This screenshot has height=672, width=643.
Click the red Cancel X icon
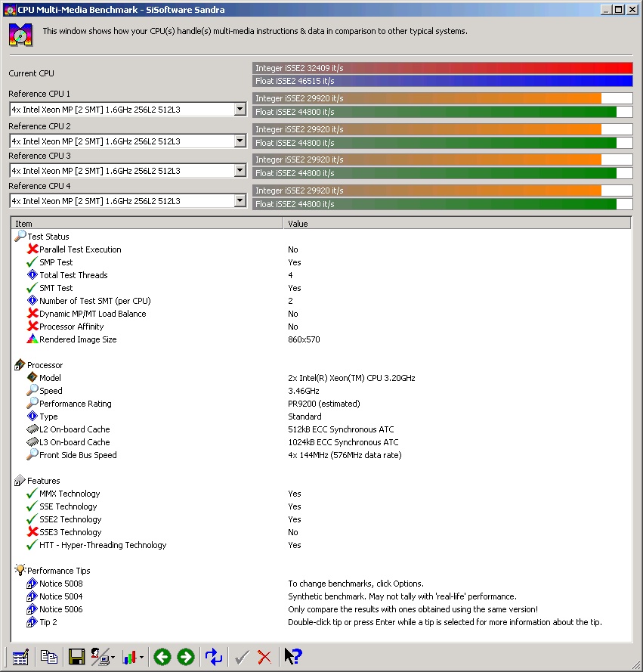tap(264, 657)
